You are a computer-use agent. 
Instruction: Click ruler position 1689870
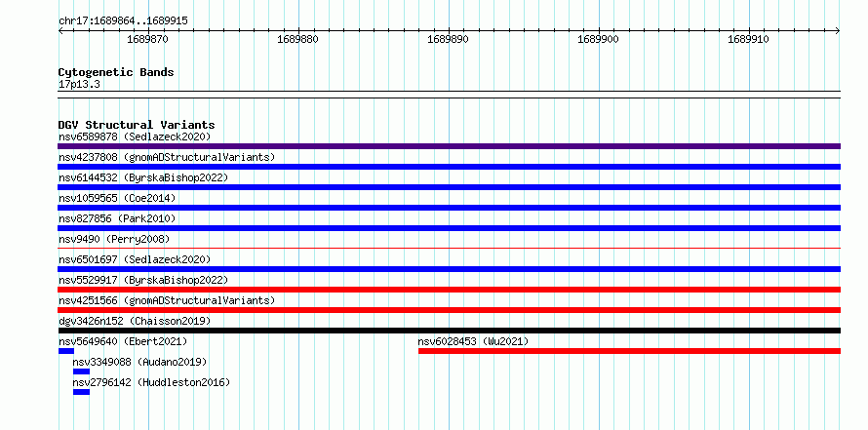pos(148,39)
